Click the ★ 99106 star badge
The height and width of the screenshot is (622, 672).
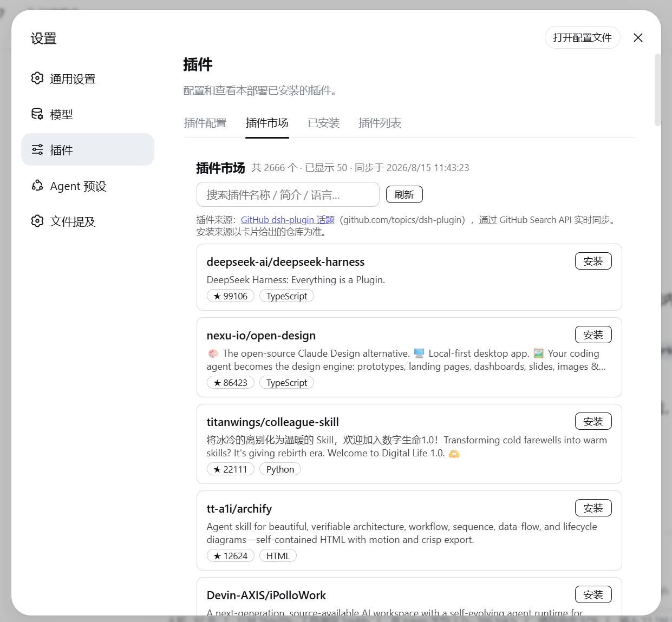pos(231,296)
